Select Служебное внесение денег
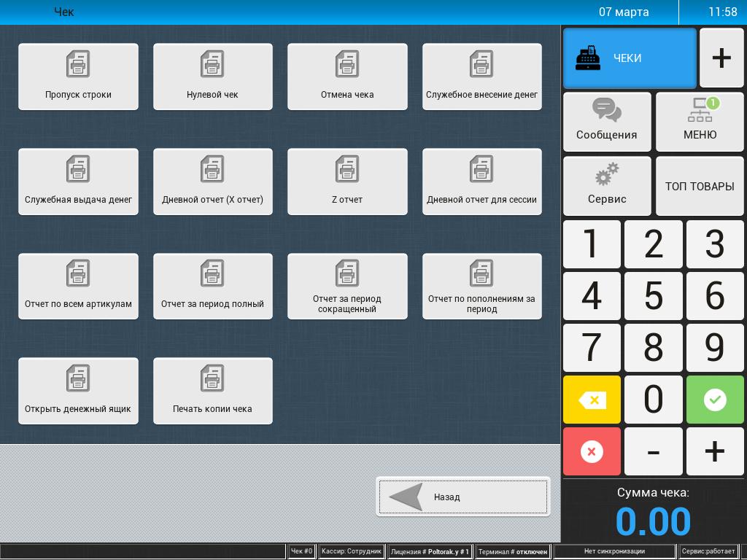 point(481,77)
